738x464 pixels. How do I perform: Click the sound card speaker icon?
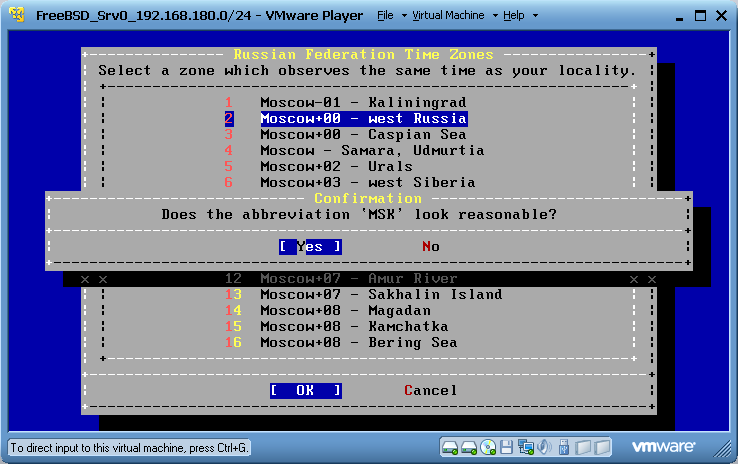[545, 447]
